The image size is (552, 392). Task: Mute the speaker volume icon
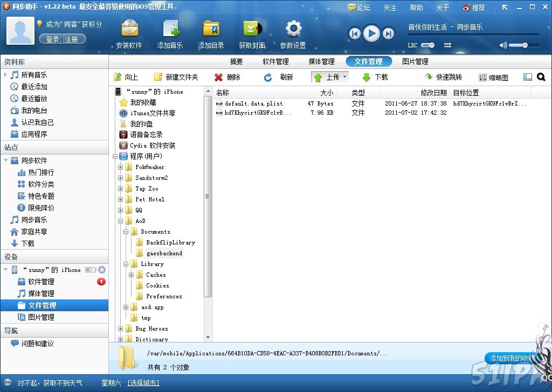tap(503, 45)
